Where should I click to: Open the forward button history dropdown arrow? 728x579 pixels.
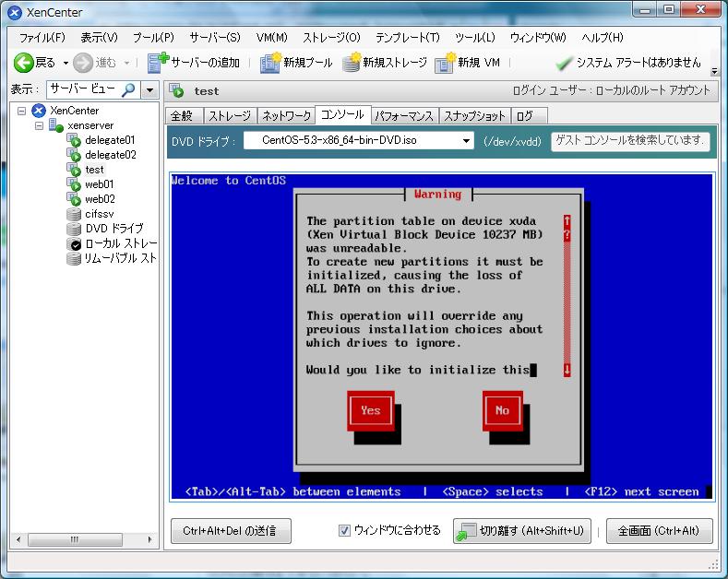click(x=126, y=63)
